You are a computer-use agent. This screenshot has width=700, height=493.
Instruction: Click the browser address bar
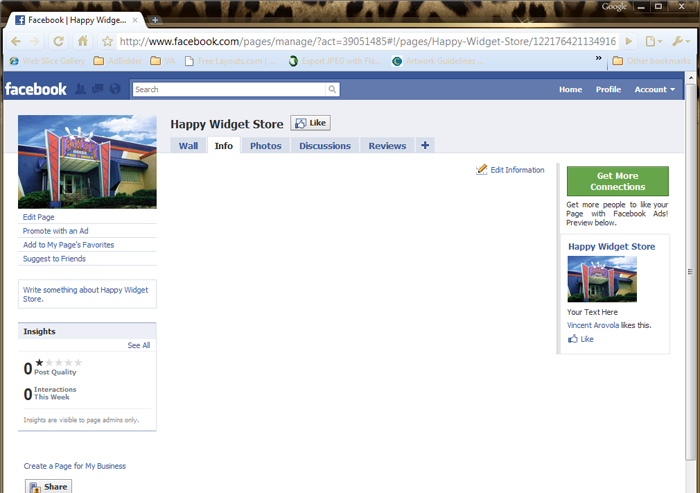pyautogui.click(x=368, y=42)
